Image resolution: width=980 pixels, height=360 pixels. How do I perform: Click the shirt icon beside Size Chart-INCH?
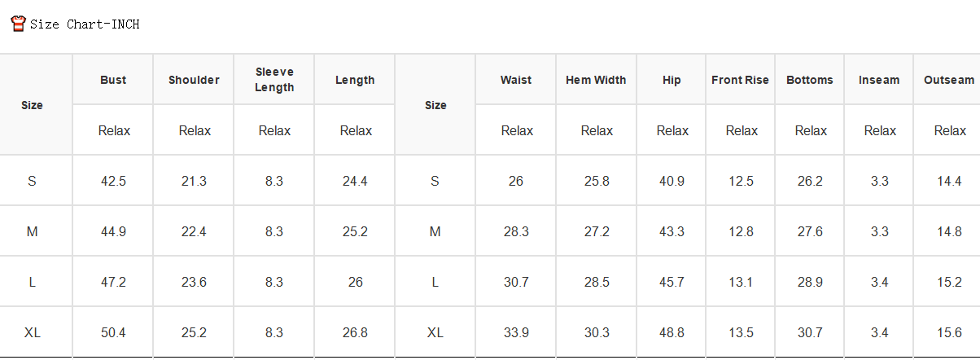pyautogui.click(x=18, y=24)
